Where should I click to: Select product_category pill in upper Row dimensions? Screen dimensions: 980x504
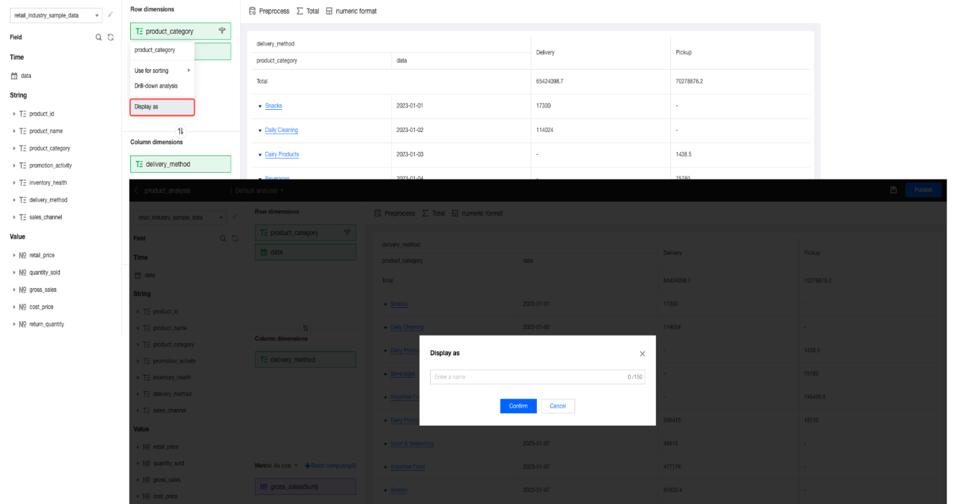click(x=180, y=31)
